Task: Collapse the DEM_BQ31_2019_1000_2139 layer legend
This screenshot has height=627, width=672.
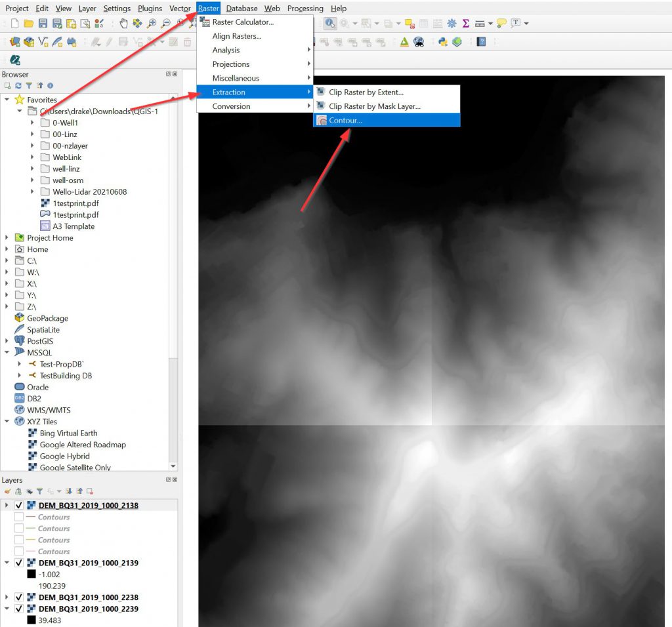Action: [7, 563]
